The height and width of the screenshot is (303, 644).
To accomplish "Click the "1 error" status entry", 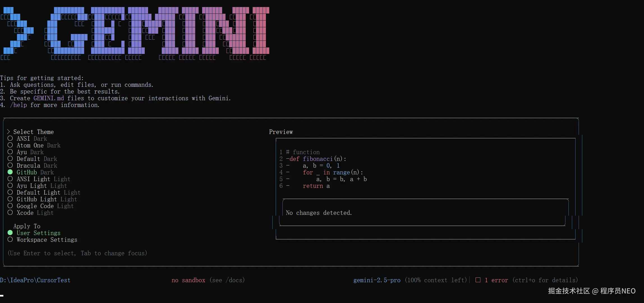I will click(x=496, y=280).
